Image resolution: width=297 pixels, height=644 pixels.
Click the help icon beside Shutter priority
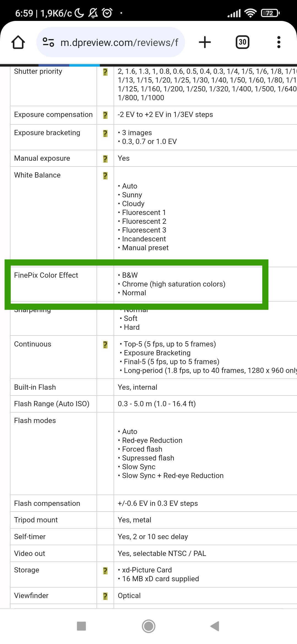(105, 72)
